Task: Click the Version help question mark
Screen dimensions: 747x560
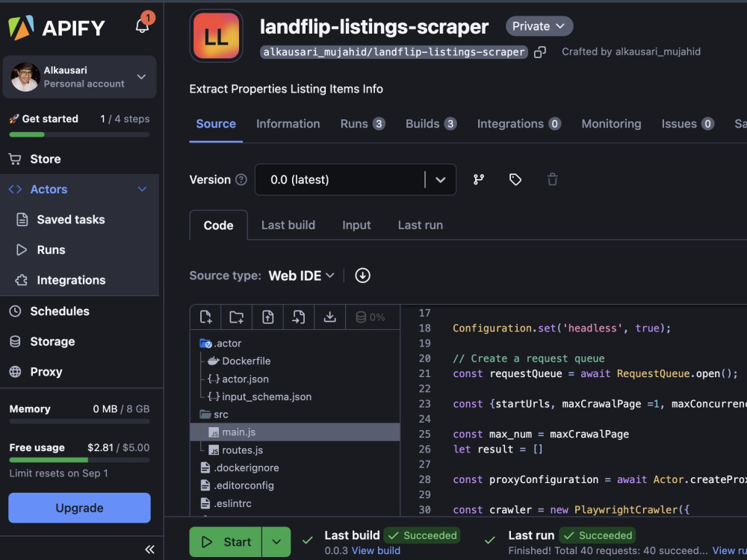Action: pyautogui.click(x=241, y=179)
